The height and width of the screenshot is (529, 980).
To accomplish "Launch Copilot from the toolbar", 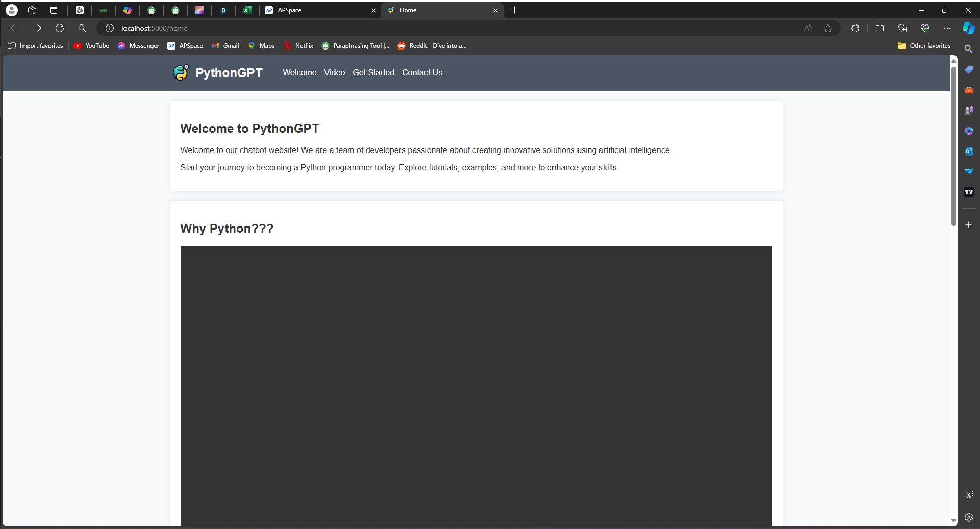I will (969, 28).
